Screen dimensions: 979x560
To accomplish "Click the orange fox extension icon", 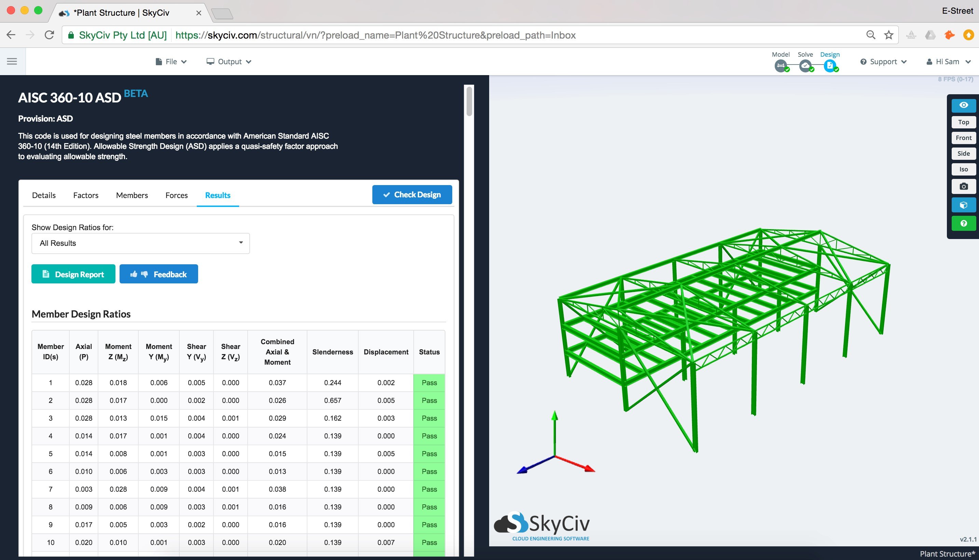I will click(x=949, y=35).
